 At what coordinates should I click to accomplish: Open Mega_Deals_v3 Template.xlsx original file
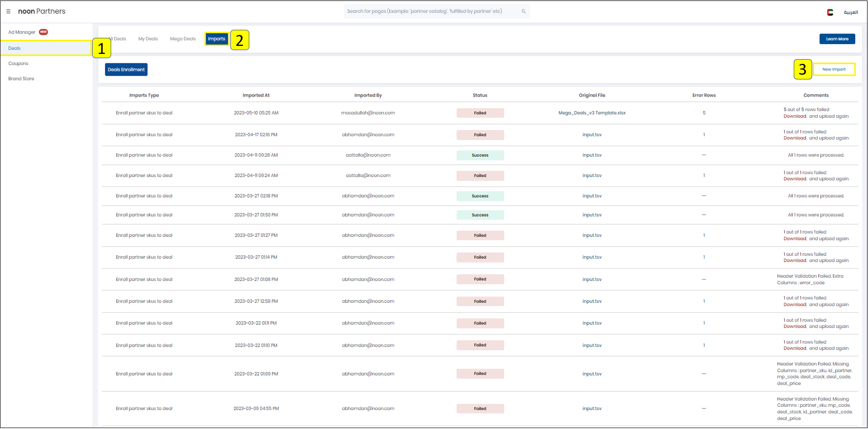592,113
